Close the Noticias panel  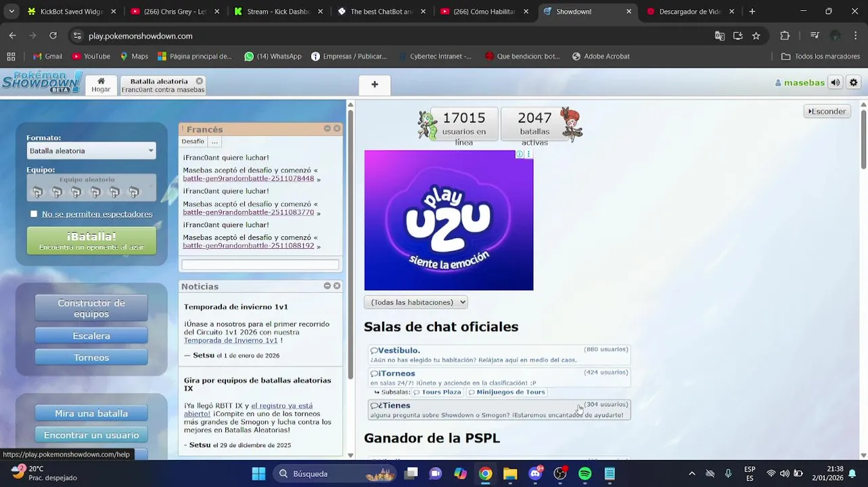pyautogui.click(x=337, y=286)
